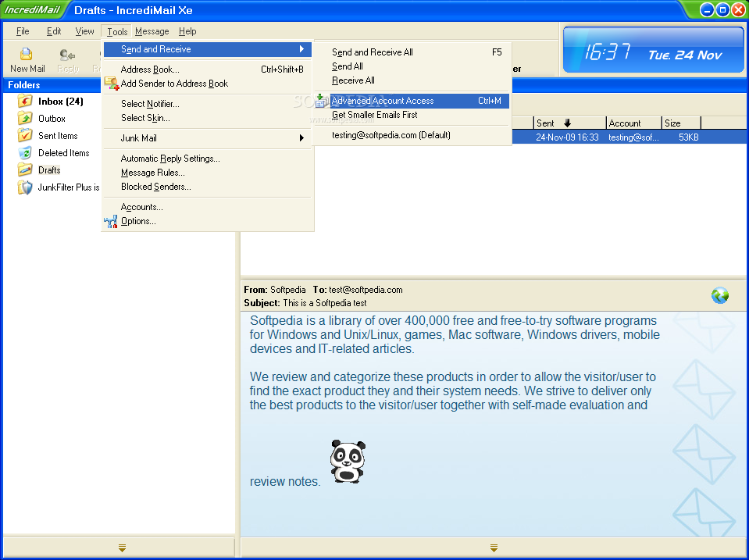Click the Size column header
Screen dimensions: 749x560
point(681,123)
